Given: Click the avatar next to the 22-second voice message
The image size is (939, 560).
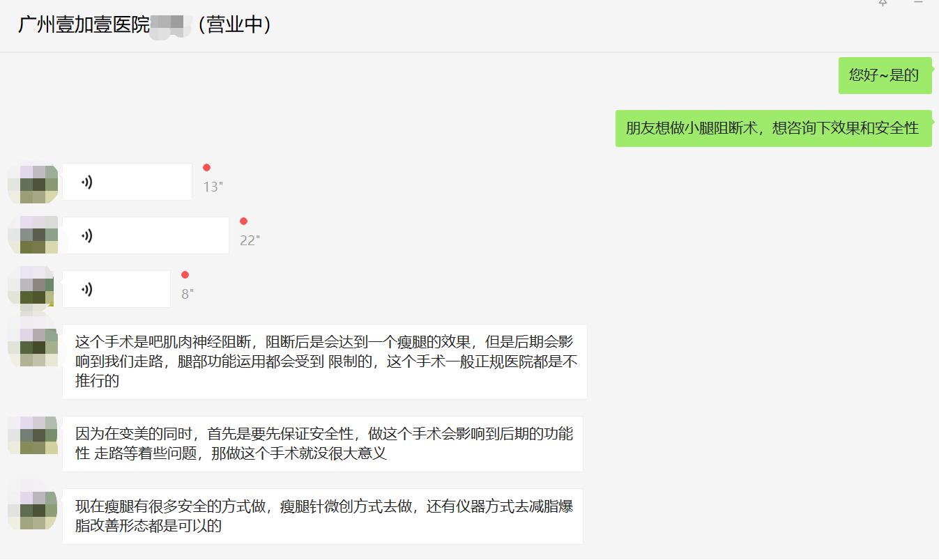Looking at the screenshot, I should pos(31,235).
